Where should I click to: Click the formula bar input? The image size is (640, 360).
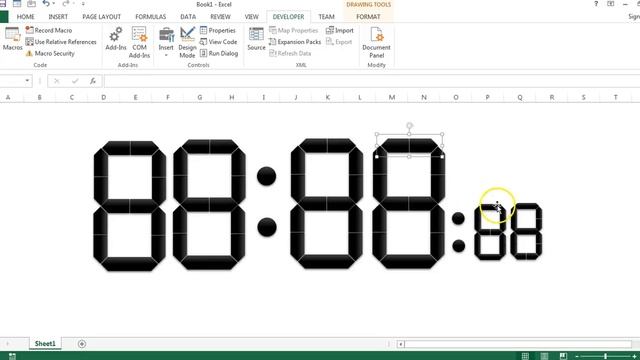(371, 81)
